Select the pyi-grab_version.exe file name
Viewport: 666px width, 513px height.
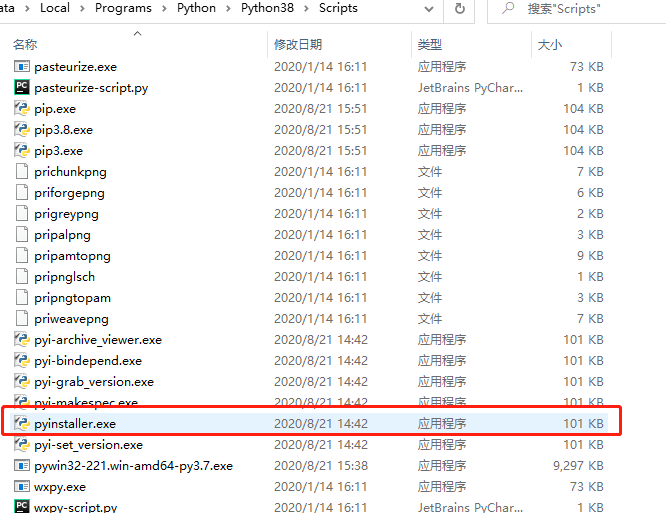click(94, 382)
